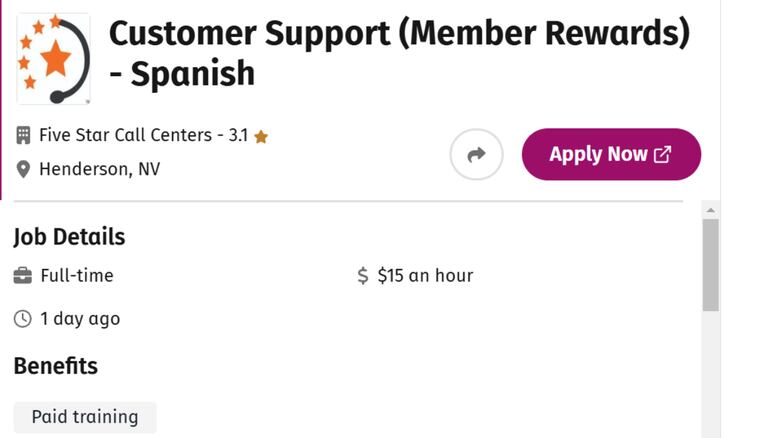773x438 pixels.
Task: Click the briefcase icon beside Full-time
Action: click(23, 276)
